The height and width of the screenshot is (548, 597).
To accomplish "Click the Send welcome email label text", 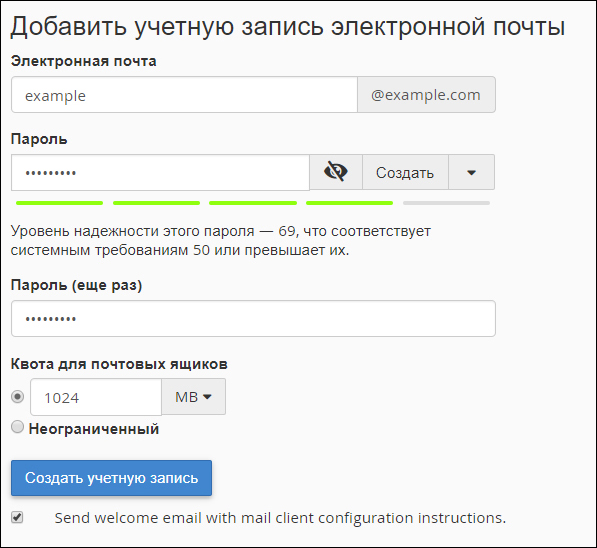I will 280,518.
